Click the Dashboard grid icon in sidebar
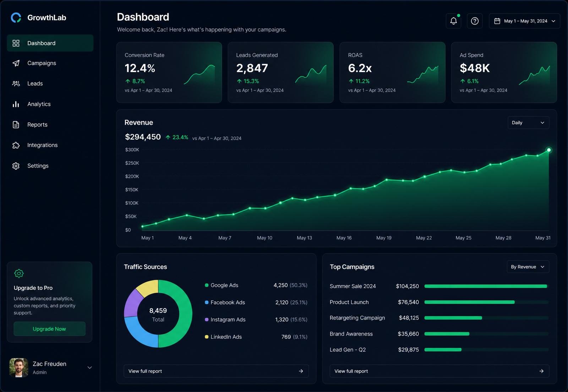Image resolution: width=568 pixels, height=392 pixels. (16, 43)
